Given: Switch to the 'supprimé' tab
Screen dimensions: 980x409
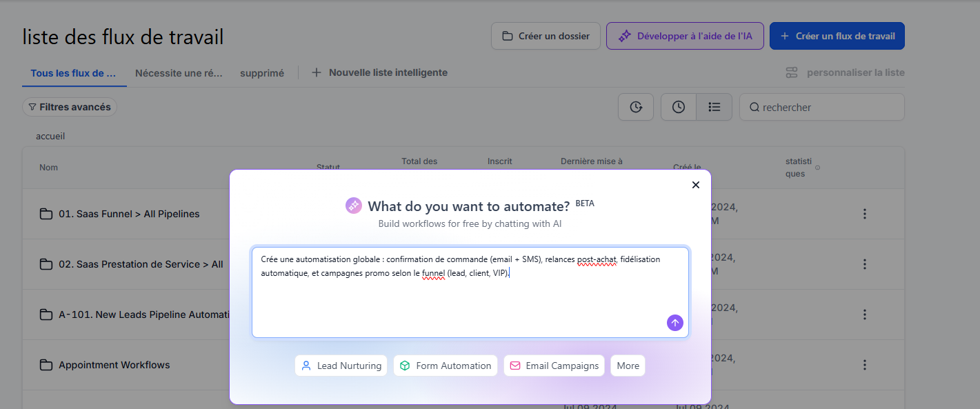Looking at the screenshot, I should click(x=262, y=73).
